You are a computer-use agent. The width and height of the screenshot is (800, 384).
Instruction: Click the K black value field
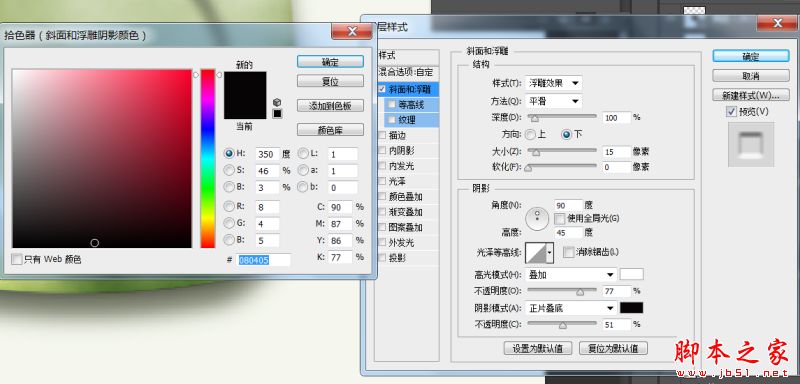[x=340, y=257]
